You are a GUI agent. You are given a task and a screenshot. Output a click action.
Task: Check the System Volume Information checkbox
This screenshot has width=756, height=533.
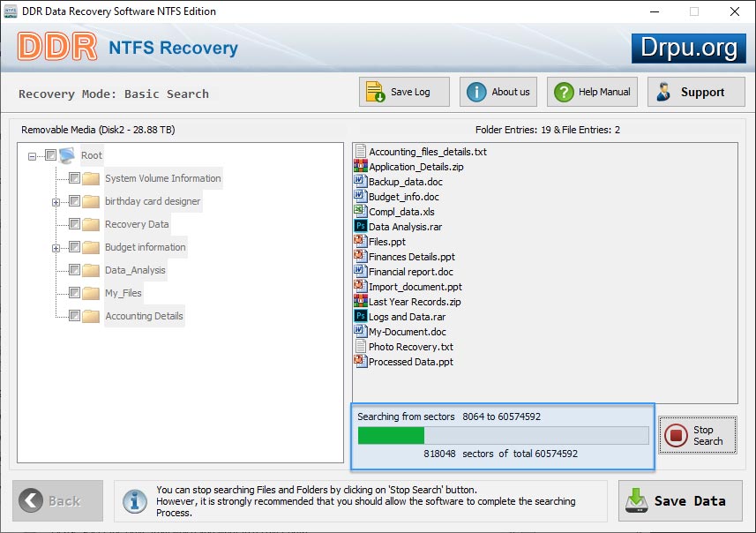click(x=74, y=178)
